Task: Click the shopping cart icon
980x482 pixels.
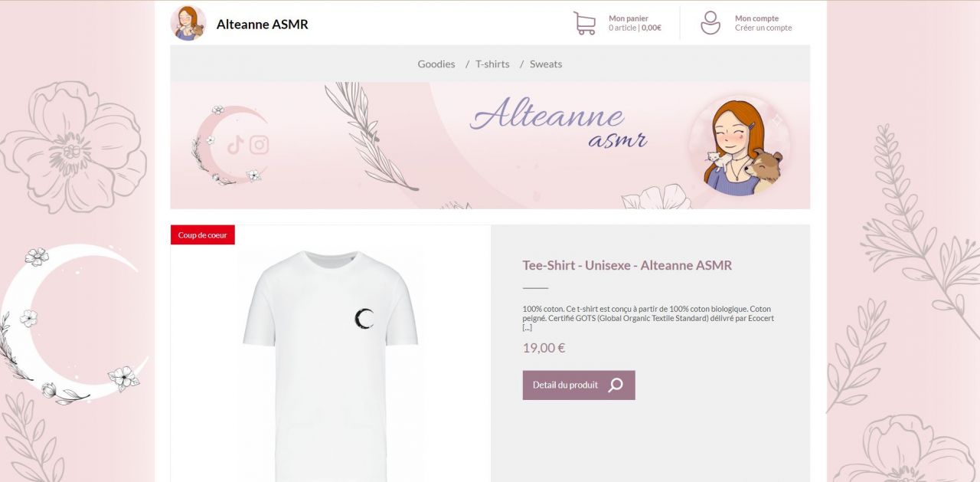Action: (585, 23)
